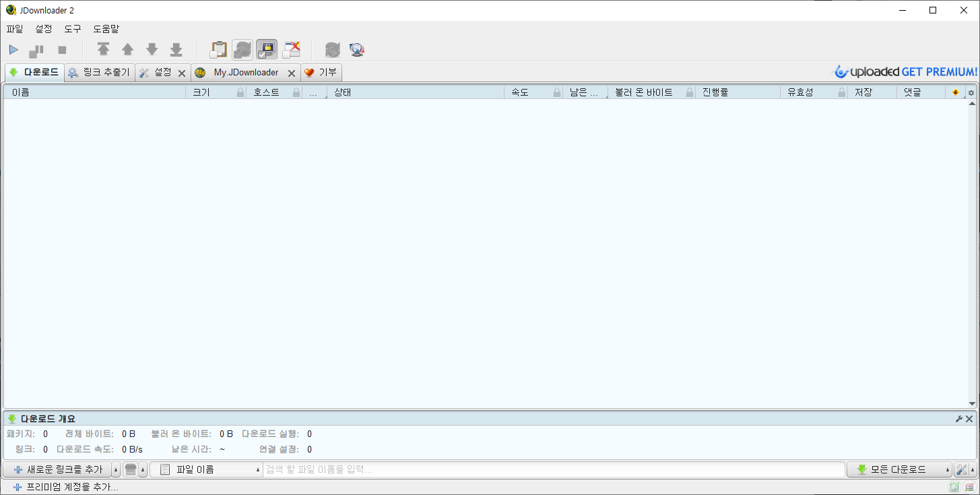Click the reconnect now icon

point(332,50)
